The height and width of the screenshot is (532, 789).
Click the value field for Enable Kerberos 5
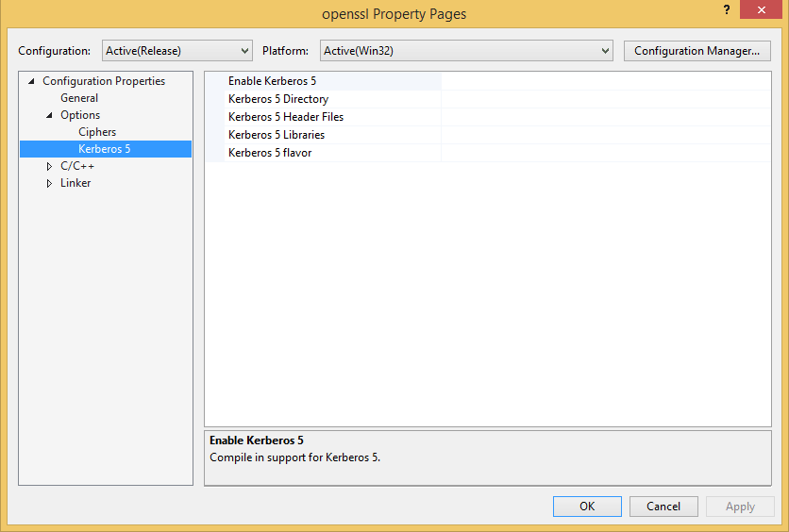click(x=606, y=81)
